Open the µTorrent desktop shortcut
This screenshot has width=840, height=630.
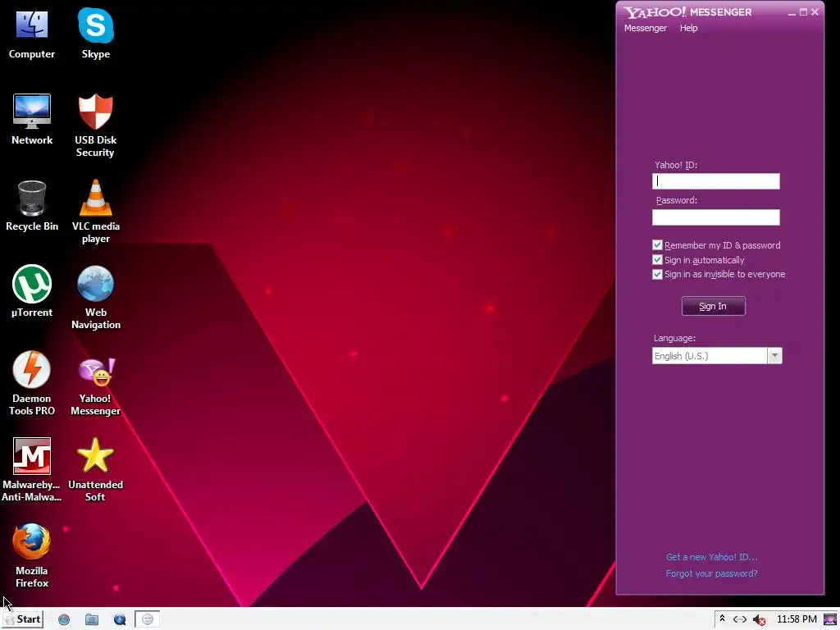[x=32, y=291]
